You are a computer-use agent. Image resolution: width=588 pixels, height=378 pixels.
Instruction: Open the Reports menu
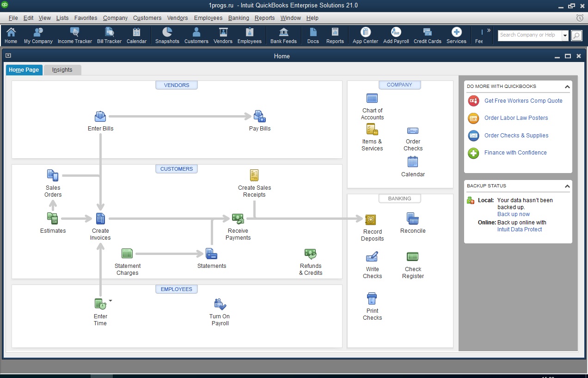pyautogui.click(x=264, y=18)
